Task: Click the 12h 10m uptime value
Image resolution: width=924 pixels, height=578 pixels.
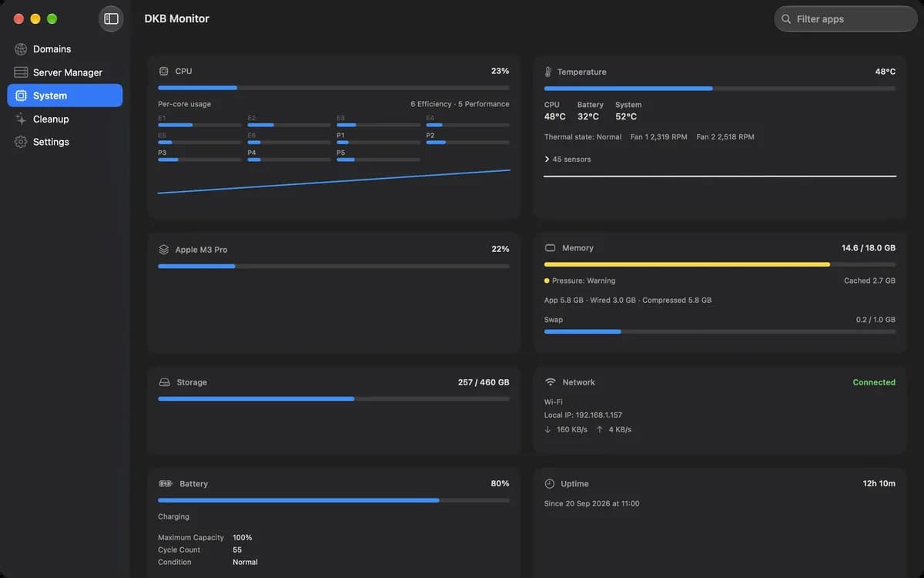Action: 879,484
